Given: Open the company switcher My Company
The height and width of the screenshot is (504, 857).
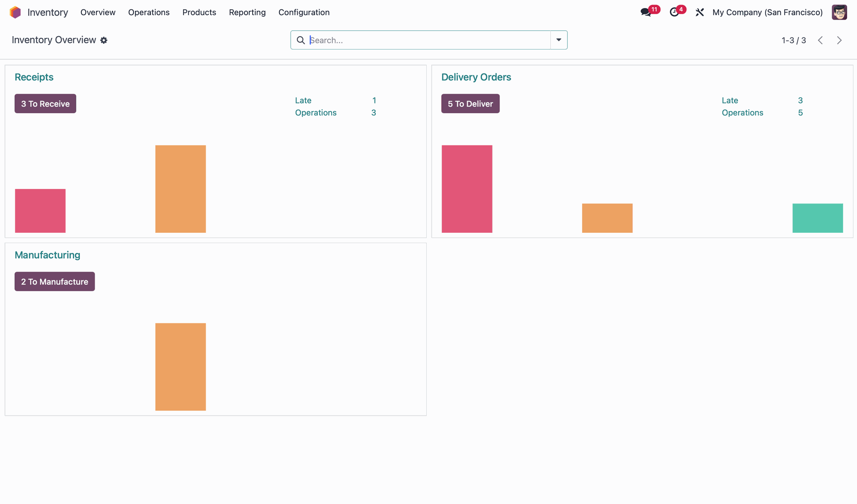Looking at the screenshot, I should click(767, 12).
